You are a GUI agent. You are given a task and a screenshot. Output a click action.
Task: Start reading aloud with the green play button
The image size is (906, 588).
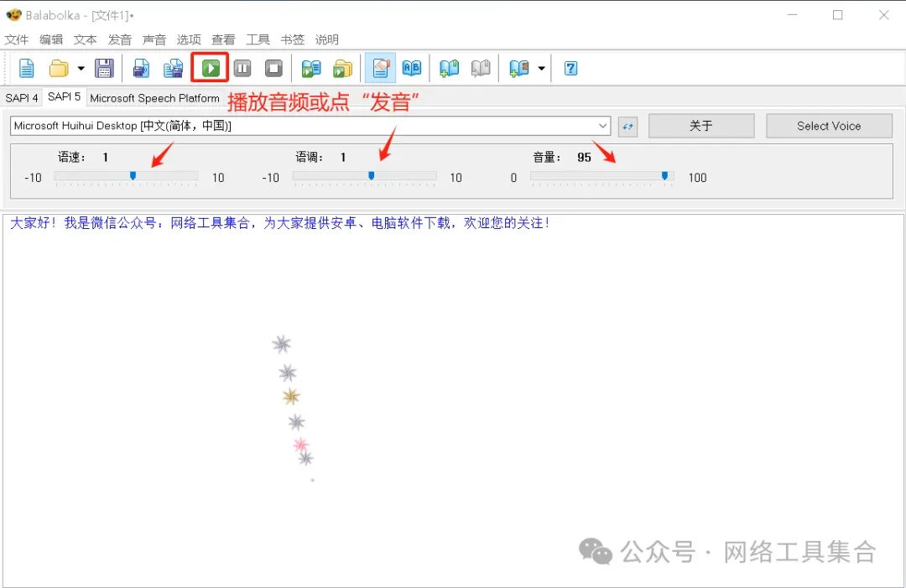point(211,68)
